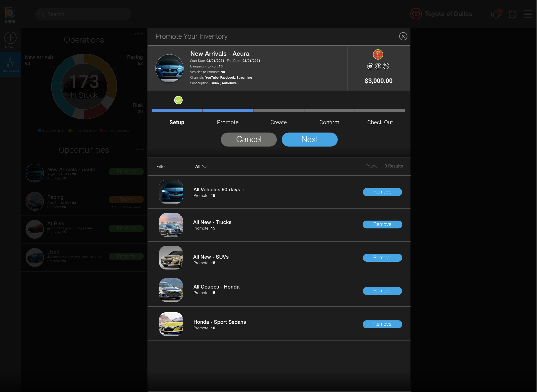
Task: Open the Operations panel options dots
Action: pyautogui.click(x=139, y=34)
